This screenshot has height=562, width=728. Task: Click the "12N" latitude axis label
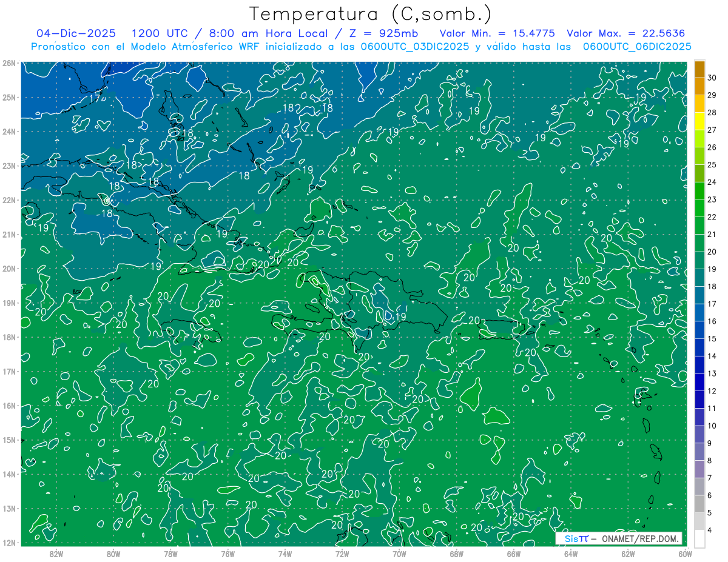[9, 543]
